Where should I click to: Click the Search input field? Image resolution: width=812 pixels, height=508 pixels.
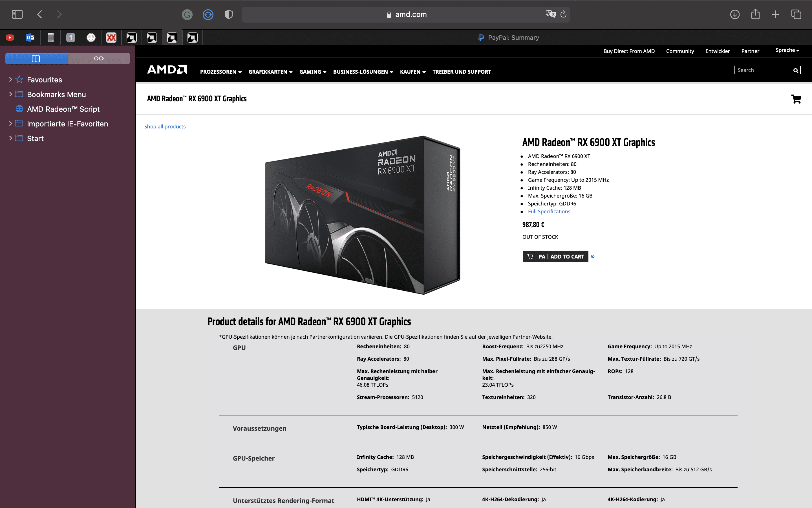[x=763, y=70]
